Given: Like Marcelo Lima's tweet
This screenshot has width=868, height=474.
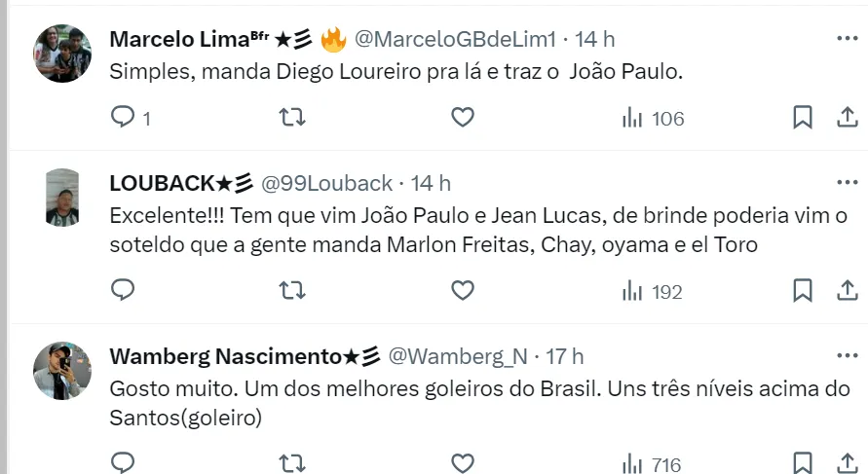Looking at the screenshot, I should pos(463,118).
